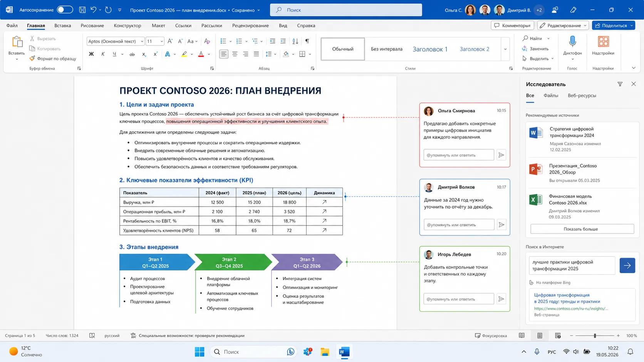Open Финансовая модель Contoso 2026.xlsx source

(582, 206)
